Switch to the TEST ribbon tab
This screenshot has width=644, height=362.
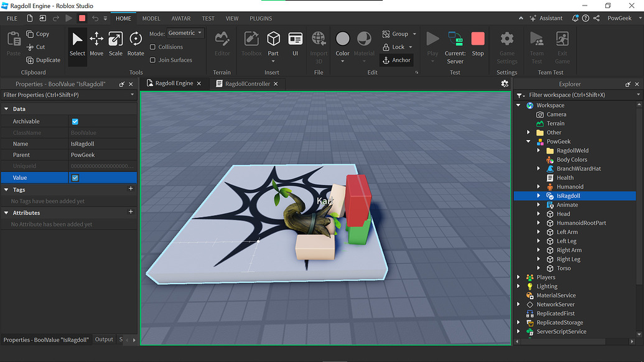click(x=208, y=18)
